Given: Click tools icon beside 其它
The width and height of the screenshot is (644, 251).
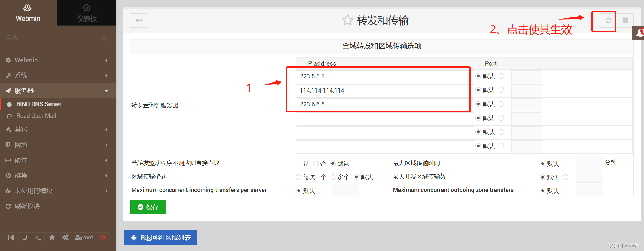Looking at the screenshot, I should point(8,130).
